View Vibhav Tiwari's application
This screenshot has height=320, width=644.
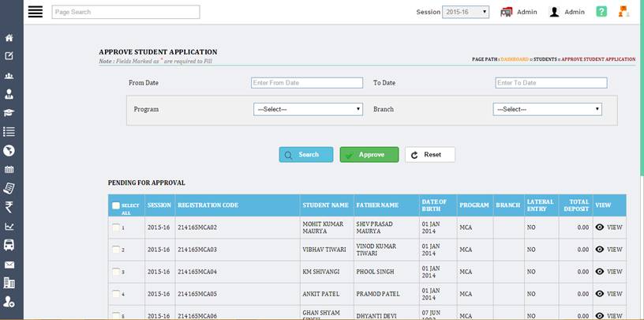tap(608, 250)
